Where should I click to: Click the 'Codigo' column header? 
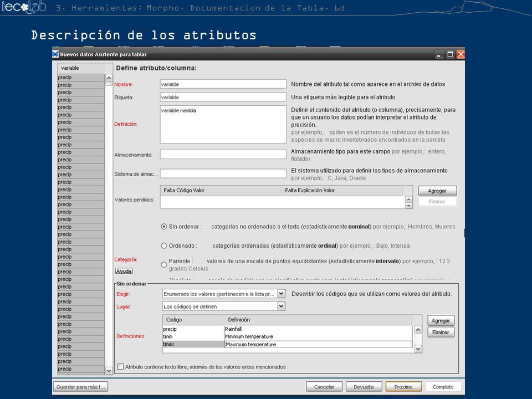193,320
